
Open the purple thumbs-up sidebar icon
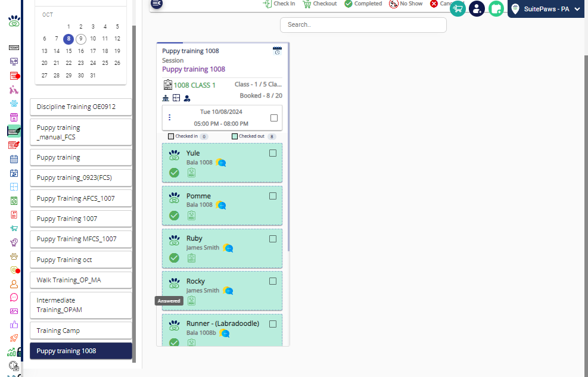coord(14,325)
